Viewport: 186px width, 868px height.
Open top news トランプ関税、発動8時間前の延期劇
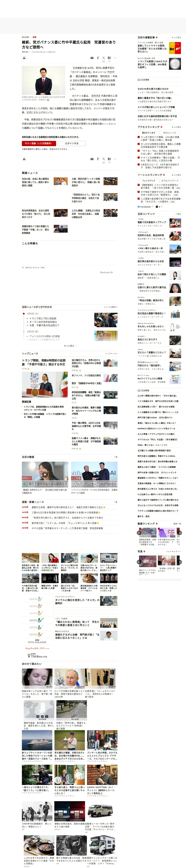click(44, 363)
